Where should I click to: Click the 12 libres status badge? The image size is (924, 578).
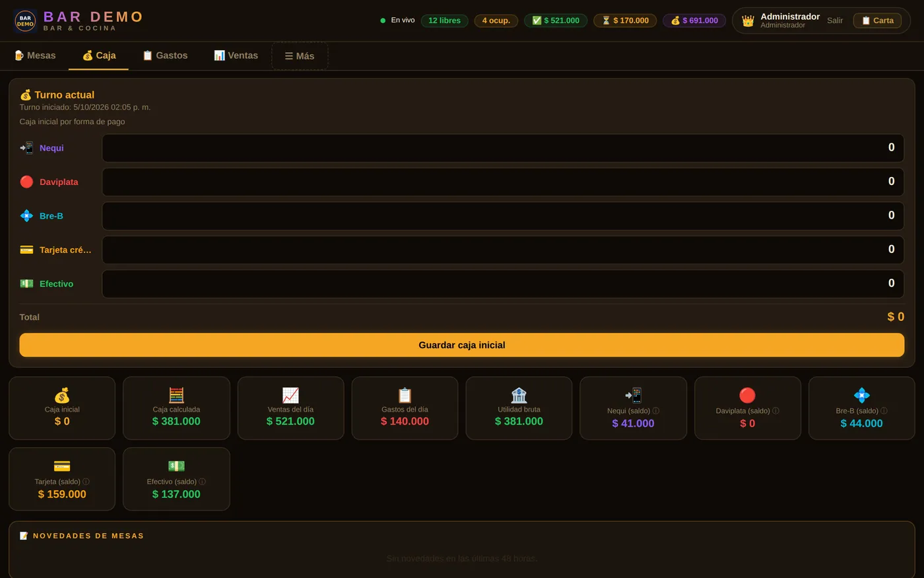444,20
